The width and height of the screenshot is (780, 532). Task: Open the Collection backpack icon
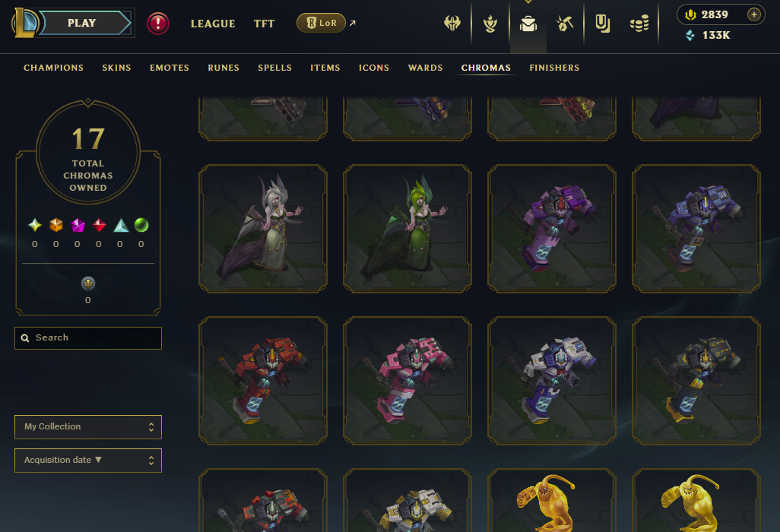click(x=528, y=23)
